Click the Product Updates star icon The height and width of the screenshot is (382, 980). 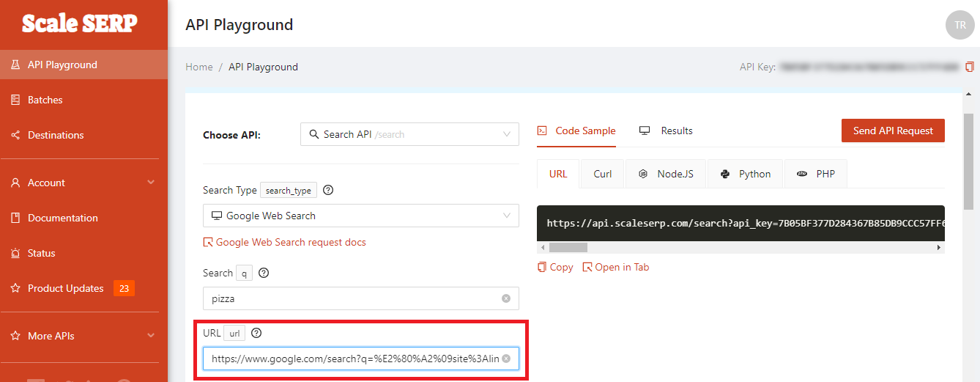(x=15, y=288)
